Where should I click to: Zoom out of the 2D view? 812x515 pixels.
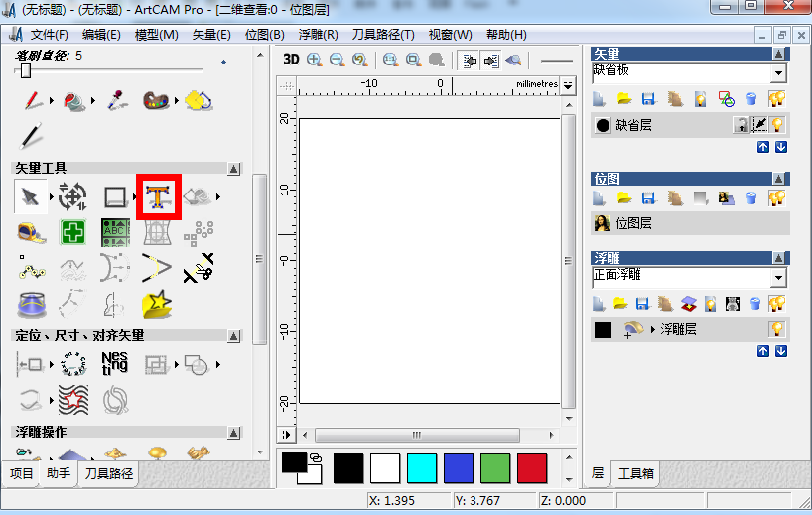pyautogui.click(x=338, y=60)
